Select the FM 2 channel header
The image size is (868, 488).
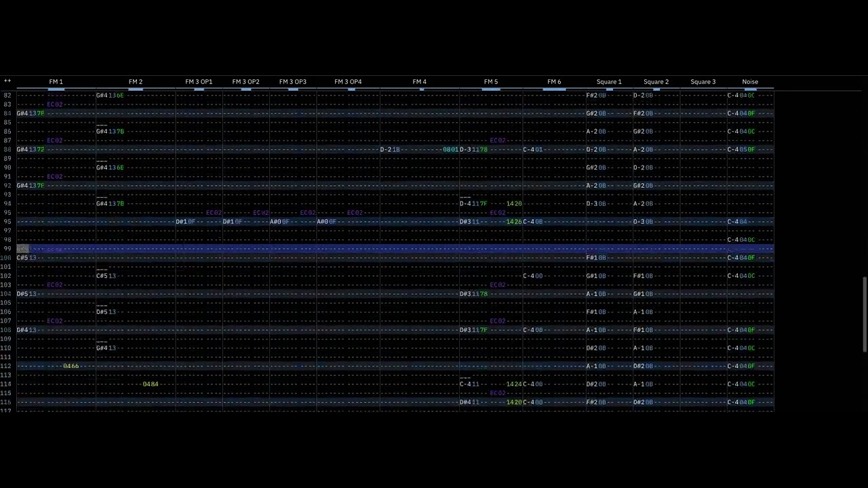click(136, 82)
